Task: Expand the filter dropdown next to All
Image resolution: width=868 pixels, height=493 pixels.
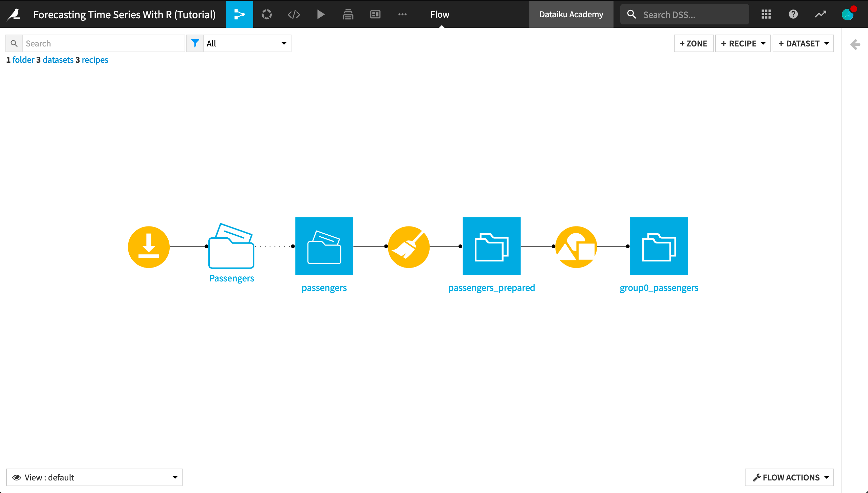Action: pos(284,42)
